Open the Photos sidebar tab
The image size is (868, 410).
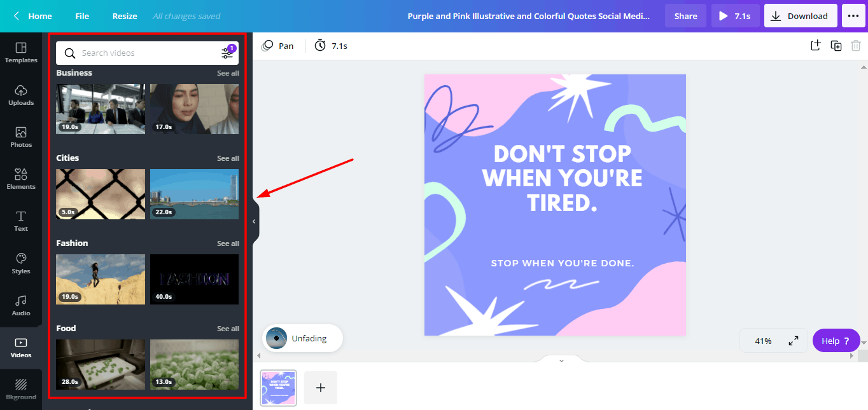[21, 137]
